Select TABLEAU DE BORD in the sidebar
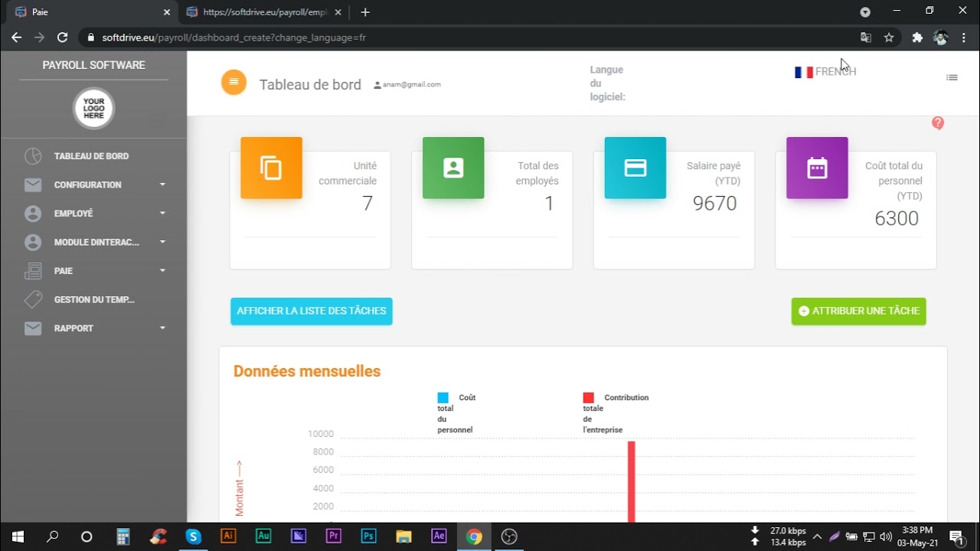Image resolution: width=980 pixels, height=551 pixels. click(91, 156)
